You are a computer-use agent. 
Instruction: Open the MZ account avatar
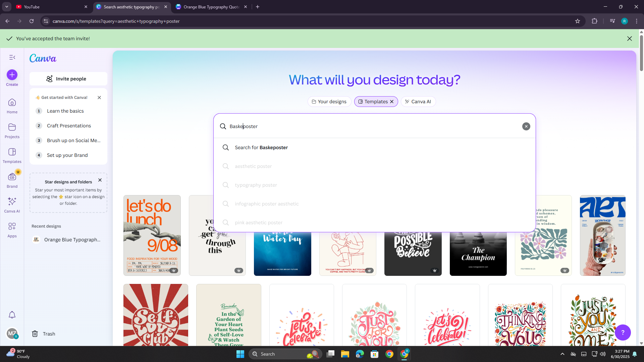[x=12, y=333]
